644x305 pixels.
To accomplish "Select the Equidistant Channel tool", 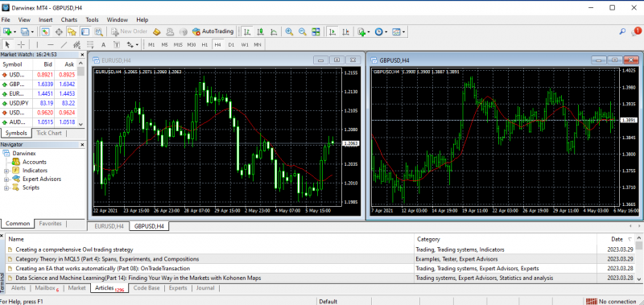I will (x=76, y=44).
